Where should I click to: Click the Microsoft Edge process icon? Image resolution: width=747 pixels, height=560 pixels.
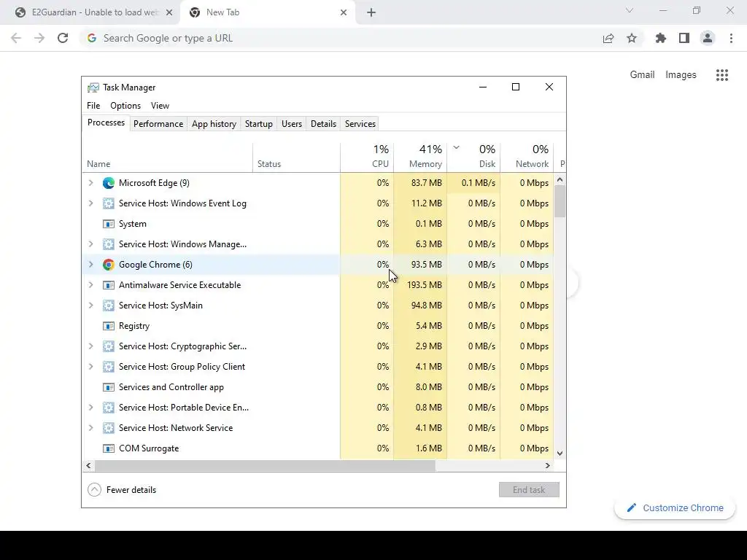coord(109,183)
